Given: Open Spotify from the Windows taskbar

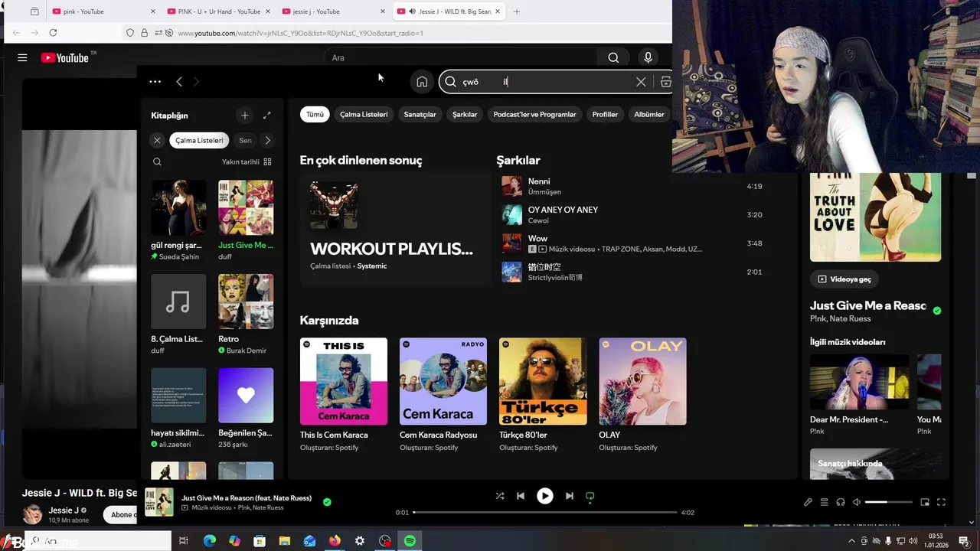Looking at the screenshot, I should tap(410, 541).
